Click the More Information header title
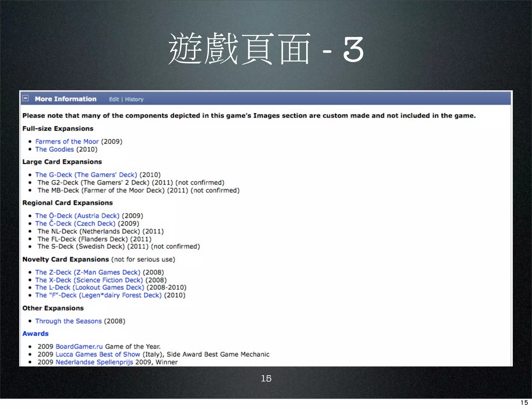This screenshot has width=532, height=409. pos(65,99)
